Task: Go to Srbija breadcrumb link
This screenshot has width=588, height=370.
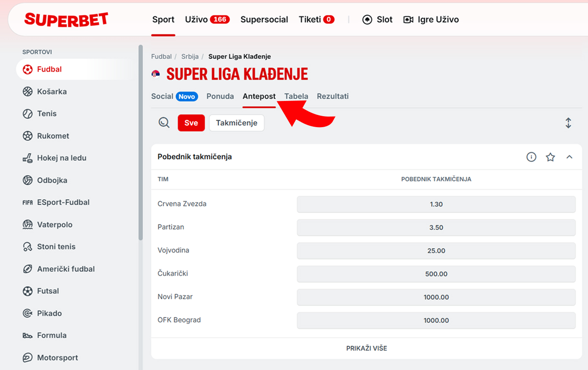Action: pos(190,57)
